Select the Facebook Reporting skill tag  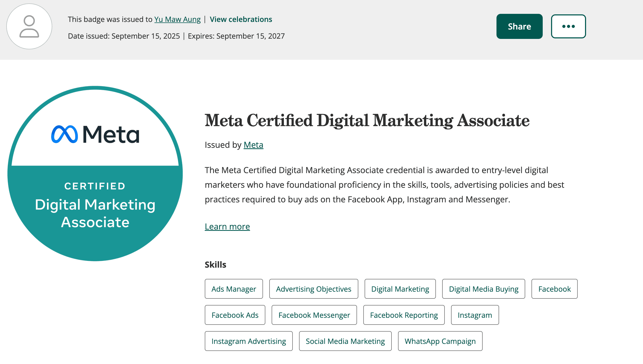(404, 315)
